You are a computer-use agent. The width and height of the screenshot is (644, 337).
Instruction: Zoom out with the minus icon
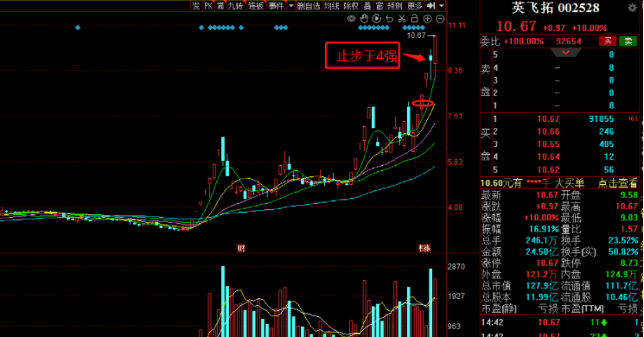(x=440, y=18)
